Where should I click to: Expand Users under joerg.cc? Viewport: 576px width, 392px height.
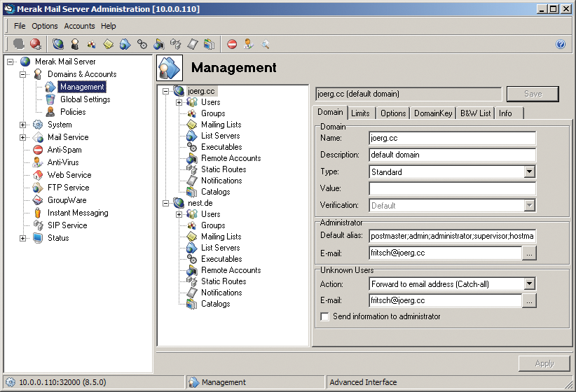click(179, 102)
